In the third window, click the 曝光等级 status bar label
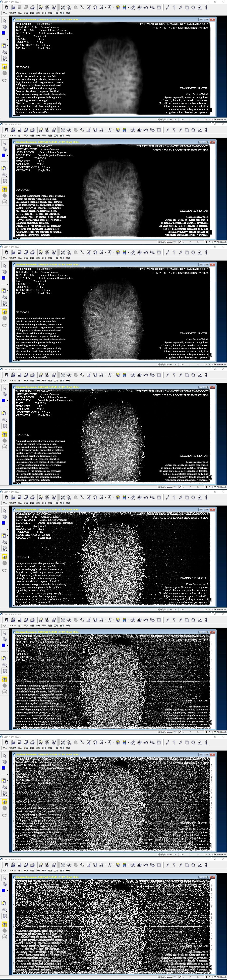 pyautogui.click(x=162, y=364)
